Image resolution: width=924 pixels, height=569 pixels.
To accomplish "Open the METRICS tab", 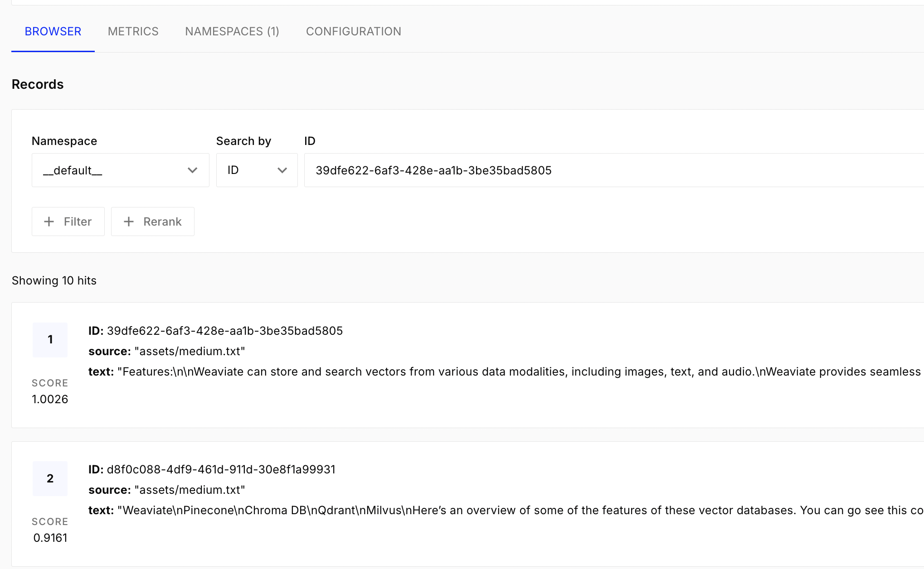I will pos(133,31).
